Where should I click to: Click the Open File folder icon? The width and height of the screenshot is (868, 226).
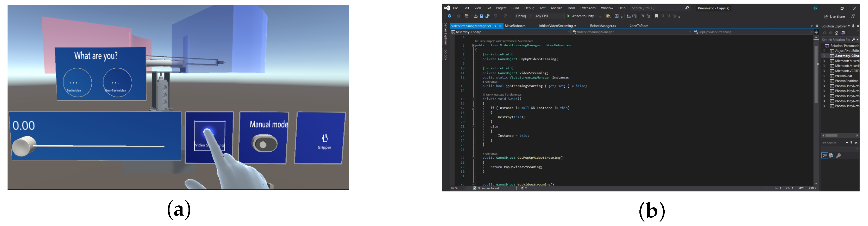click(x=475, y=16)
